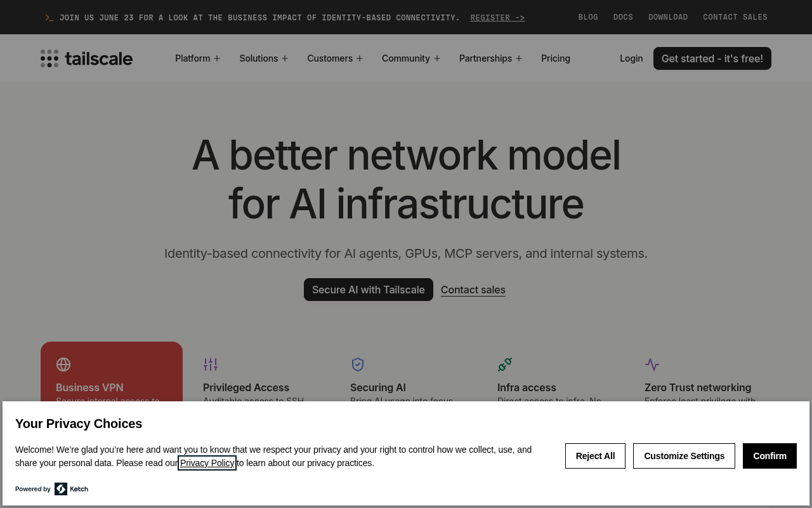
Task: Click the Login link
Action: click(631, 58)
